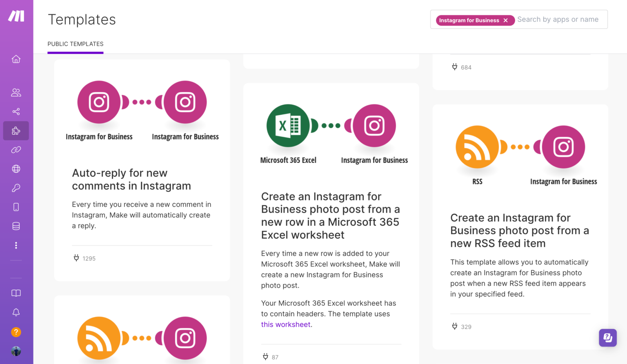627x364 pixels.
Task: Select the Templates puzzle icon
Action: click(x=16, y=131)
